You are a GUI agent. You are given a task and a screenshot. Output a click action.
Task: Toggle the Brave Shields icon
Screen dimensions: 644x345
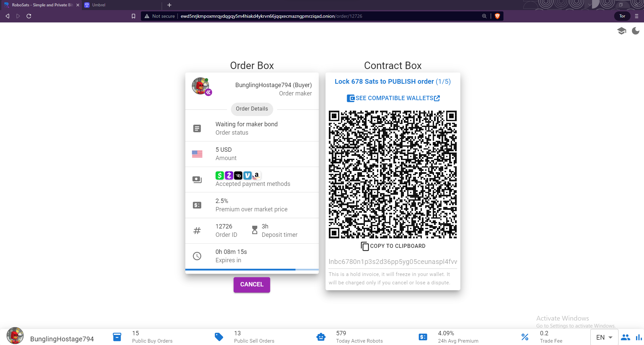pyautogui.click(x=497, y=16)
